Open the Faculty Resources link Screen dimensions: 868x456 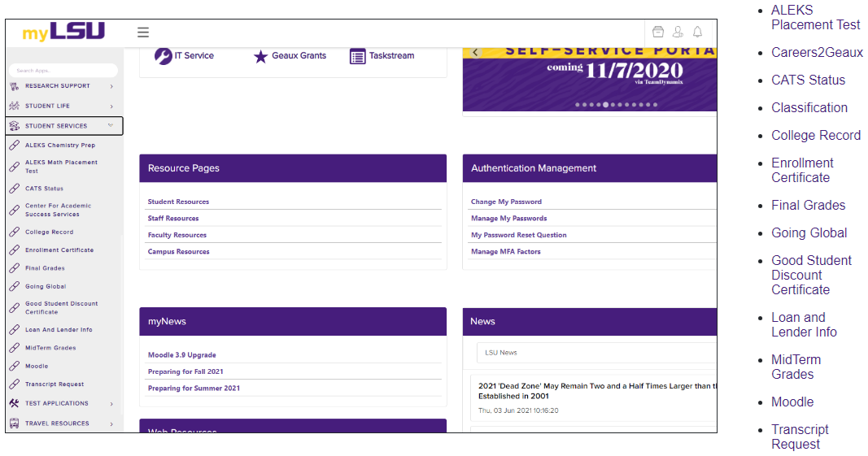coord(177,235)
